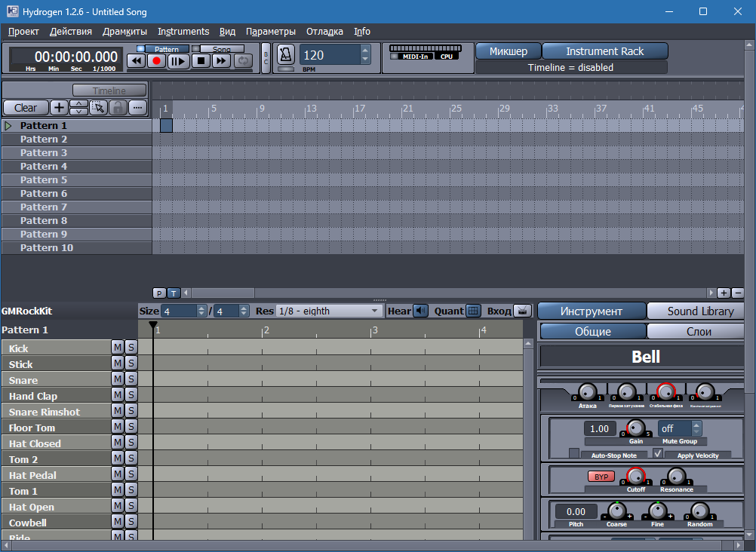The height and width of the screenshot is (552, 756).
Task: Fast forward the transport
Action: tap(221, 61)
